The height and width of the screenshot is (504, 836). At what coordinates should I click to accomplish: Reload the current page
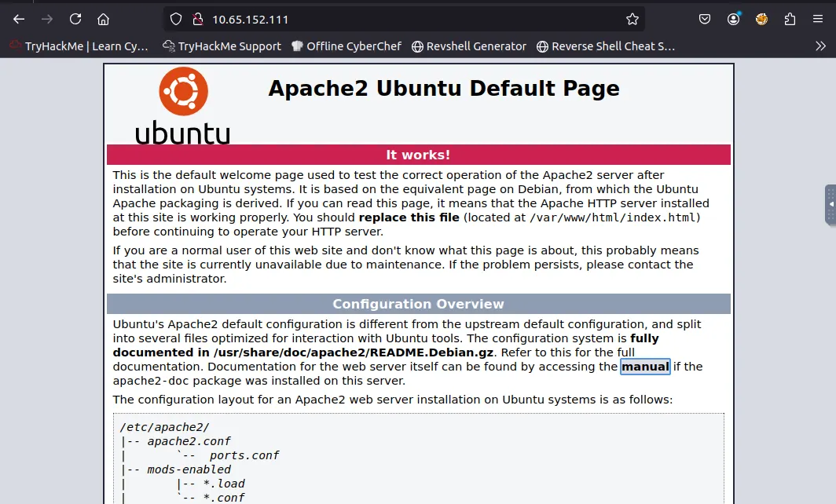(75, 19)
